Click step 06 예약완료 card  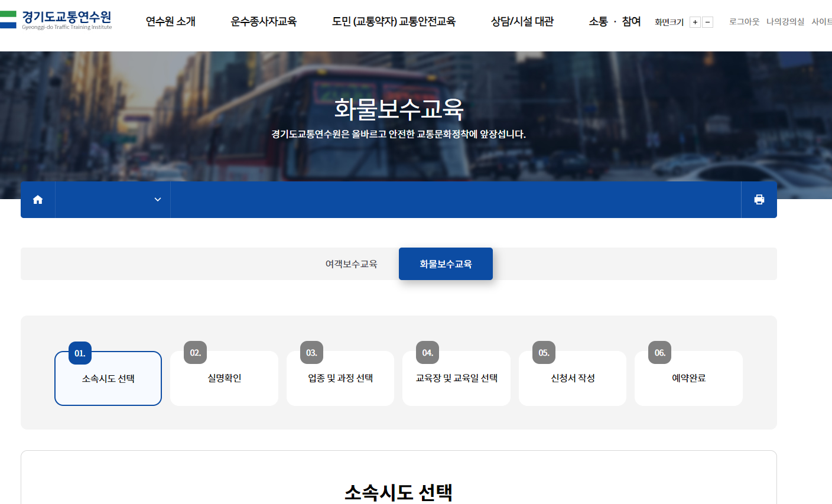point(688,378)
